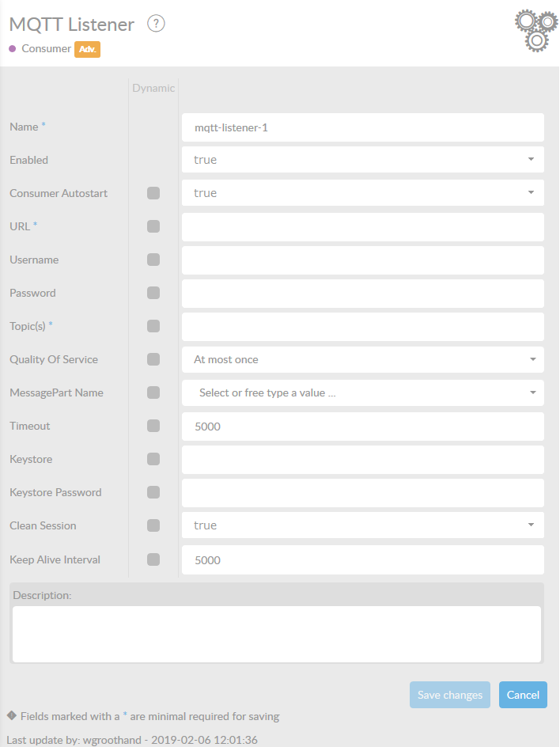Click the gears icon in top-right corner
This screenshot has width=560, height=747.
(x=535, y=31)
